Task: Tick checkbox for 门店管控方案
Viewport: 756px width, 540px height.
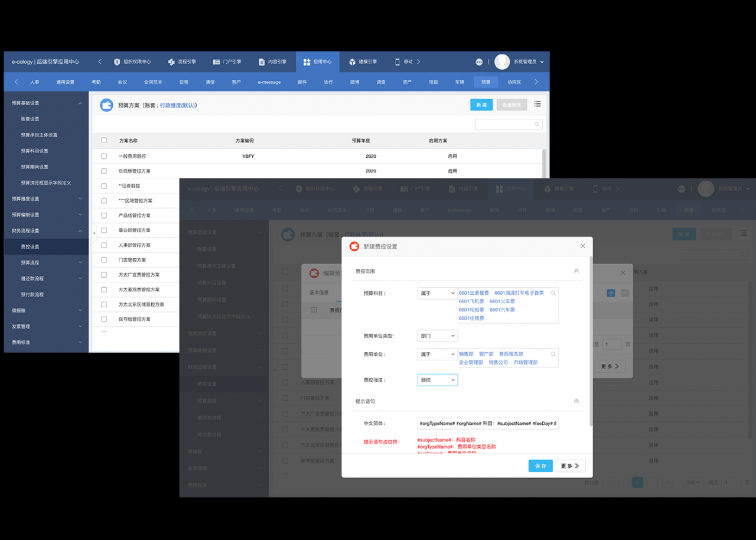Action: pos(104,260)
